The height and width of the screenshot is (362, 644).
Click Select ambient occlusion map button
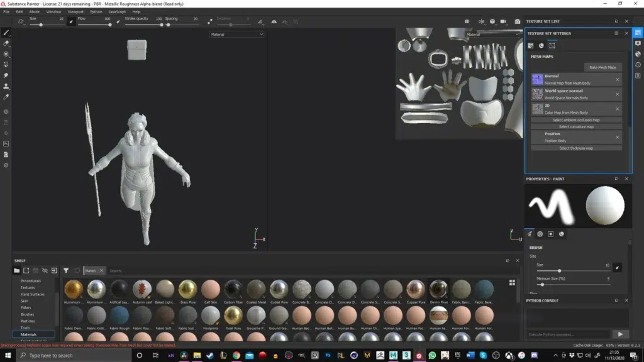(576, 120)
